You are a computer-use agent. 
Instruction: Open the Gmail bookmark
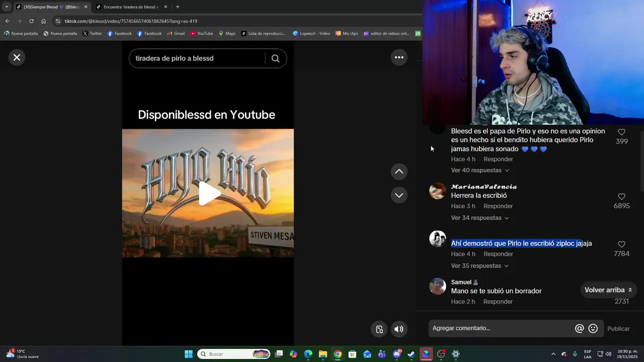click(176, 34)
